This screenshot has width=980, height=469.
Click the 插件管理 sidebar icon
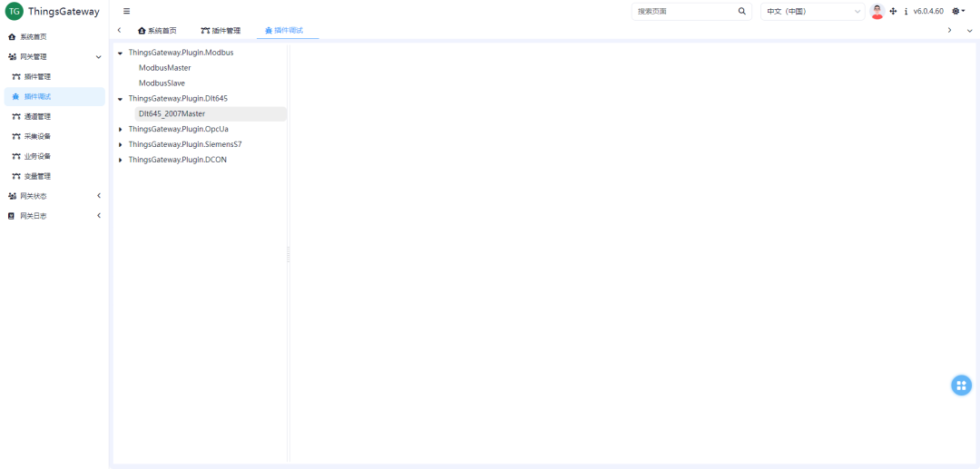(16, 77)
